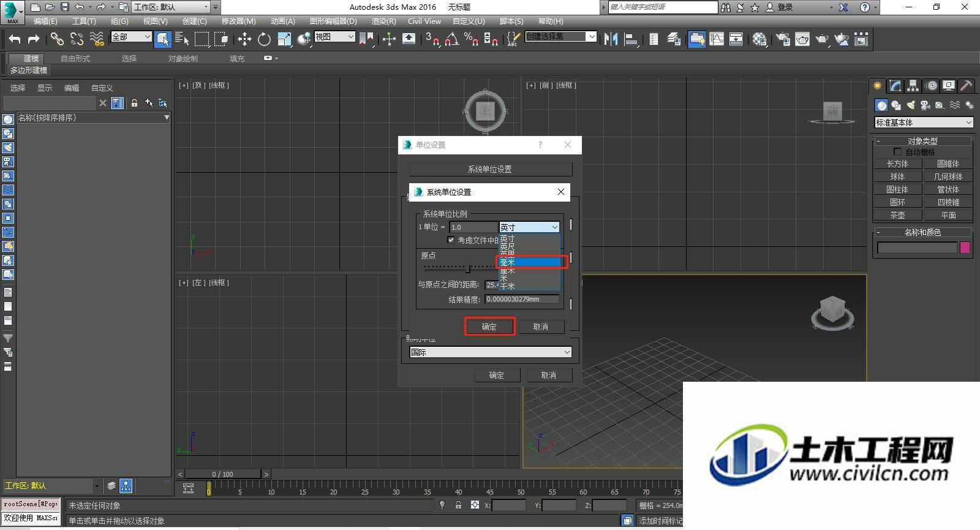Enable the 自动栅格 checkbox
The height and width of the screenshot is (530, 980).
[x=897, y=152]
